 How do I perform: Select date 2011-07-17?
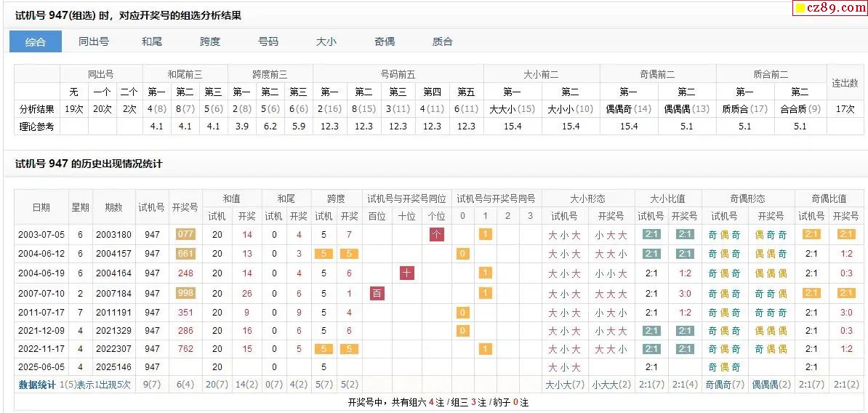(41, 313)
